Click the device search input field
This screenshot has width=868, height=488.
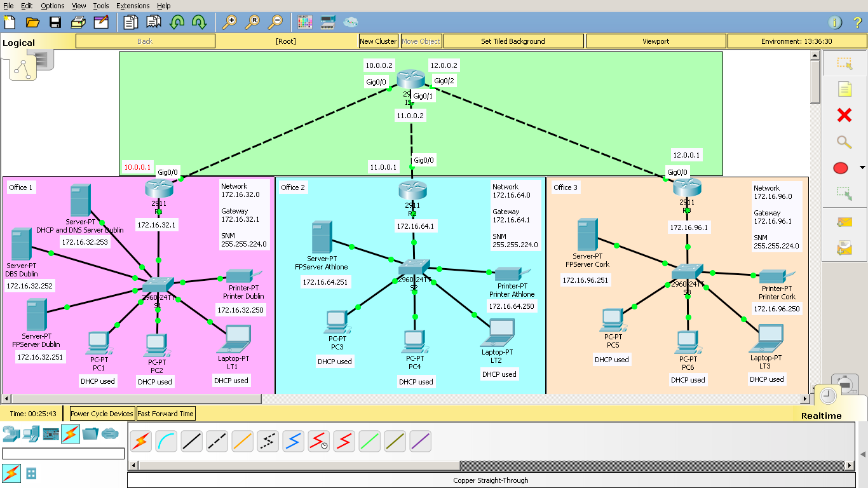[64, 454]
